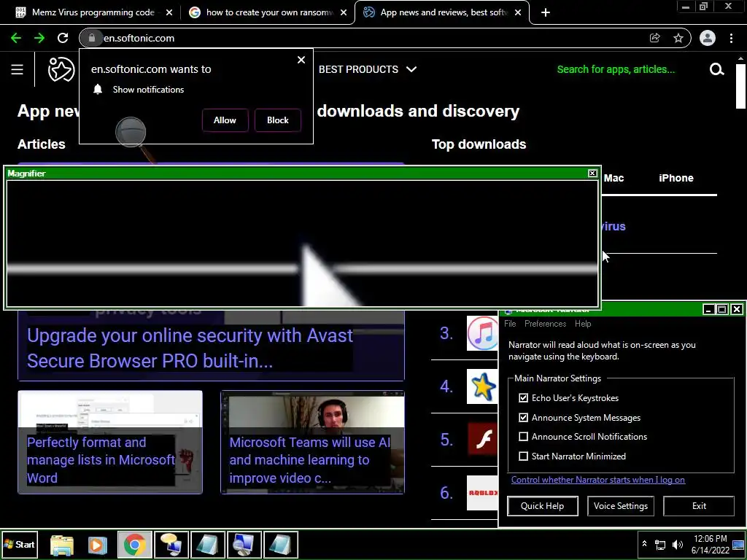747x560 pixels.
Task: Dismiss the notification permission popup
Action: click(x=301, y=60)
